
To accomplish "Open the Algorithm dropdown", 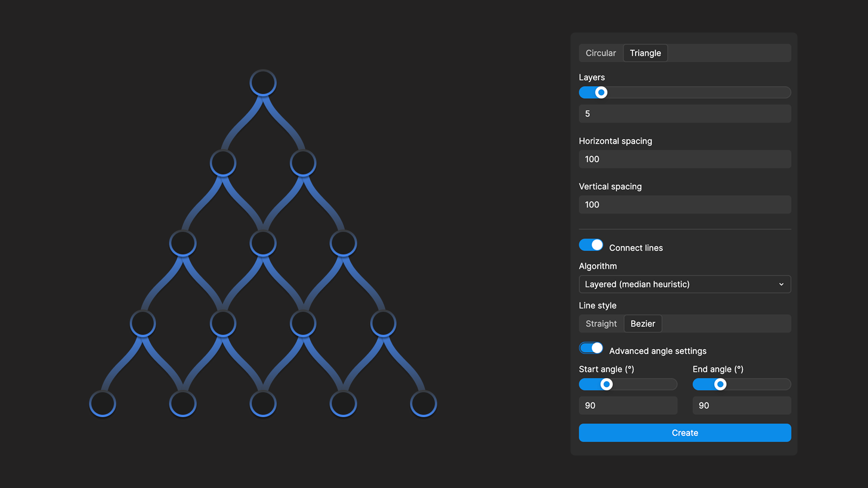I will point(684,284).
